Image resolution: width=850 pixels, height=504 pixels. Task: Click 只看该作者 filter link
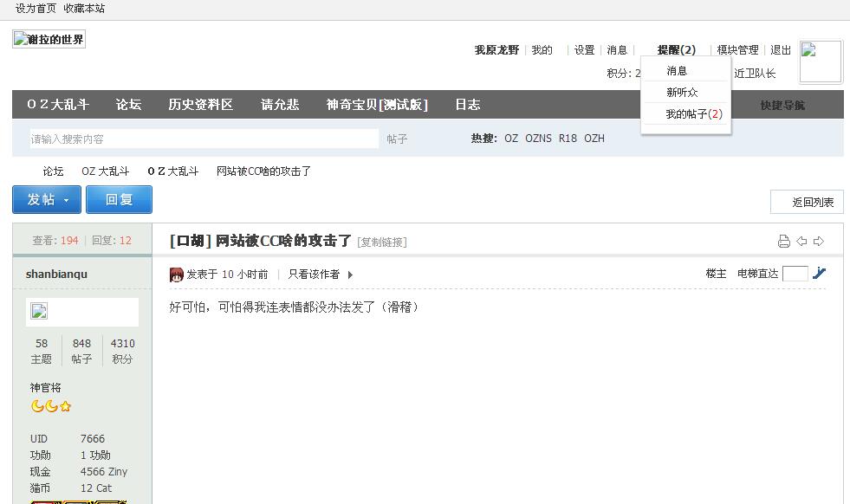[314, 275]
